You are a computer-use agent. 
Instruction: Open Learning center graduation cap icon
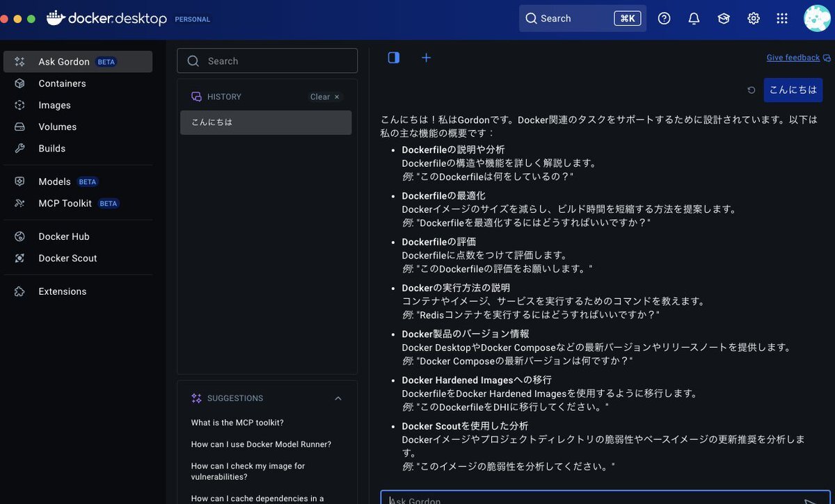724,19
